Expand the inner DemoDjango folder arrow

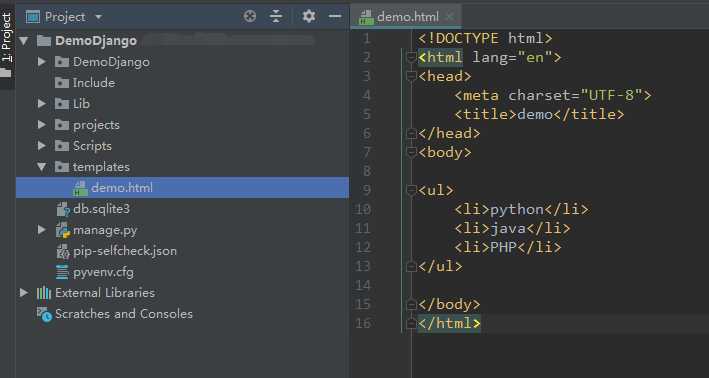point(42,61)
